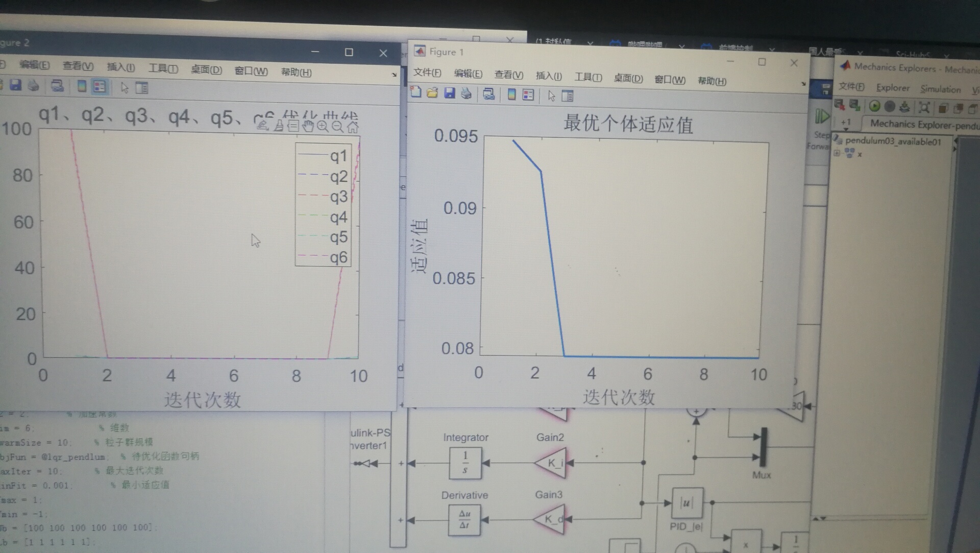Viewport: 980px width, 553px height.
Task: Play simulation in Mechanics Explorer toolbar
Action: [x=874, y=106]
